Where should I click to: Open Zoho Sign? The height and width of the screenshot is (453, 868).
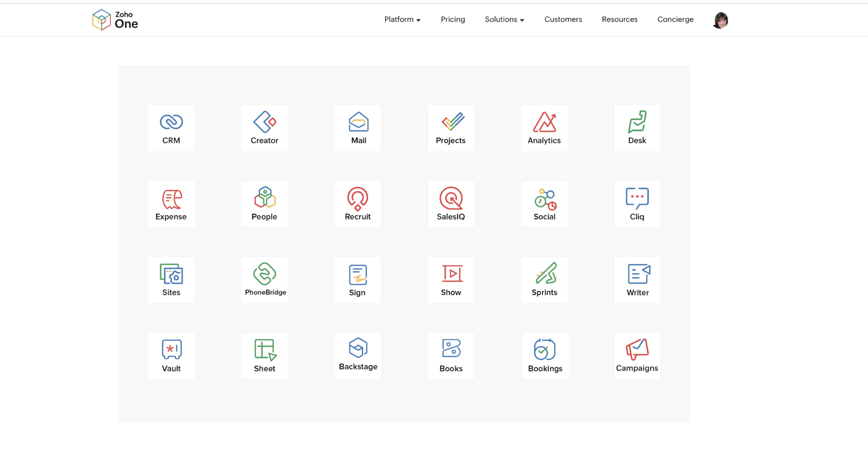(x=357, y=279)
